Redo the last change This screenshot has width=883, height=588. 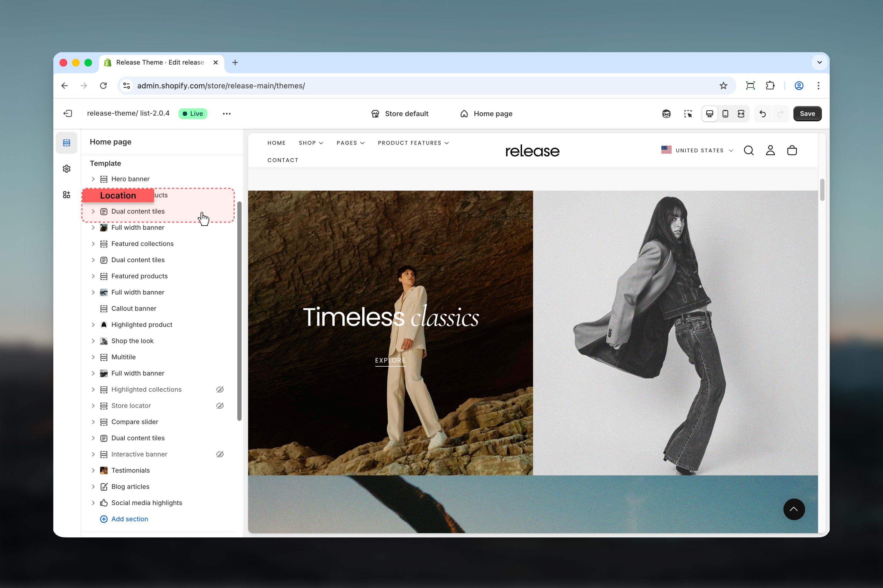780,114
